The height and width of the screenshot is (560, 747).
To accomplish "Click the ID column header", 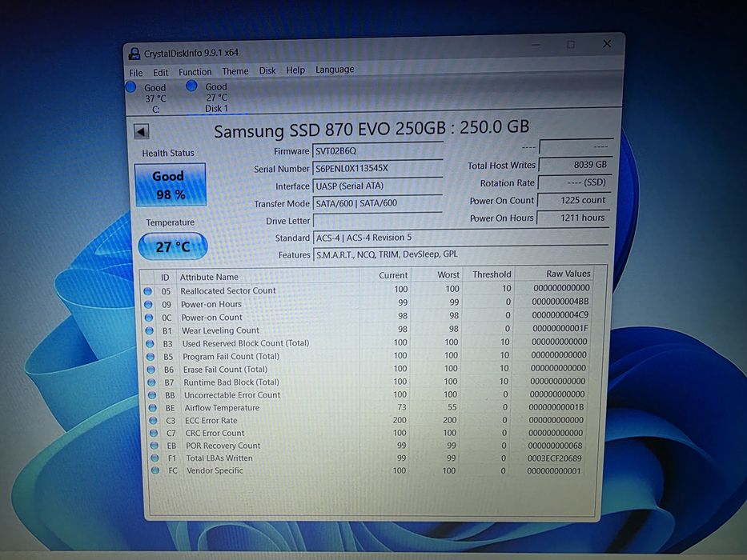I will click(165, 277).
